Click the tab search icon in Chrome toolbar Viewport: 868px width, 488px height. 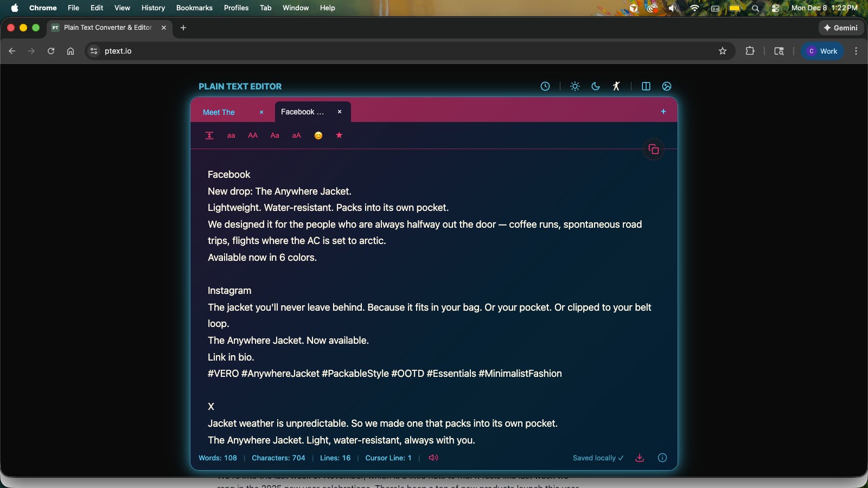tap(779, 51)
